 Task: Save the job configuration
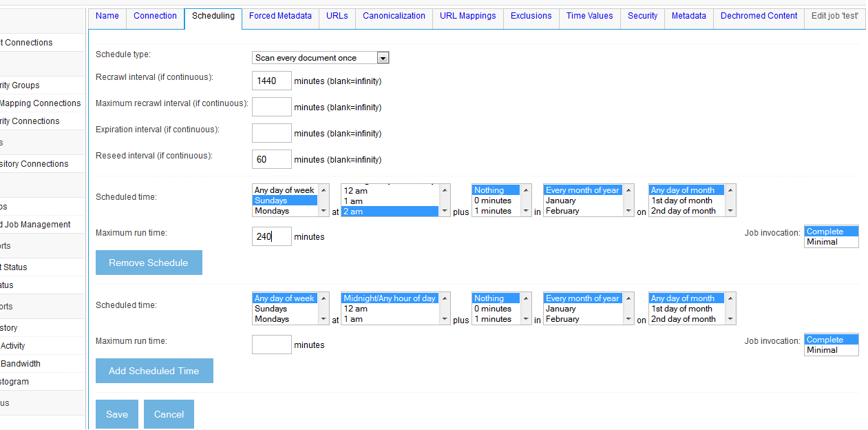116,413
